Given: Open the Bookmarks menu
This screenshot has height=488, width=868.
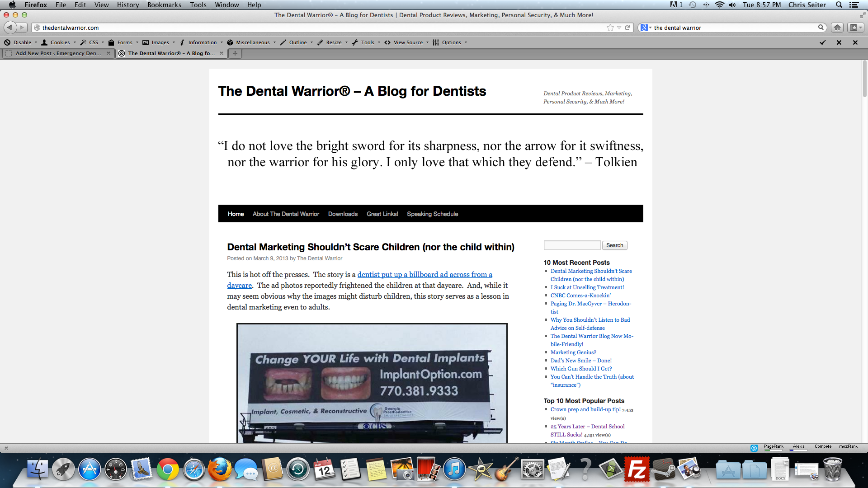Looking at the screenshot, I should tap(164, 5).
